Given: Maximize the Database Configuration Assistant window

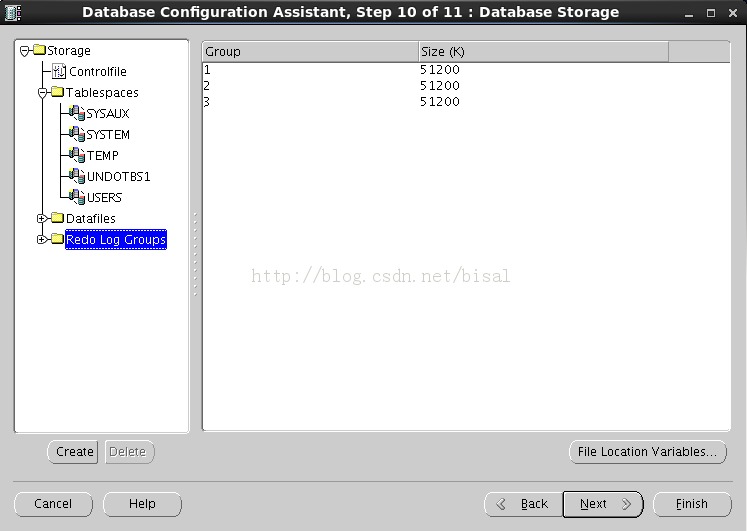Looking at the screenshot, I should tap(711, 13).
